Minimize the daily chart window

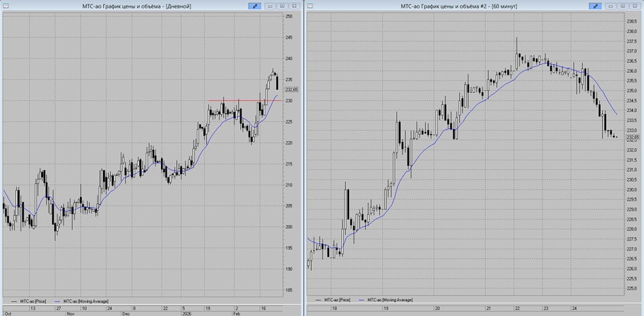pos(270,6)
